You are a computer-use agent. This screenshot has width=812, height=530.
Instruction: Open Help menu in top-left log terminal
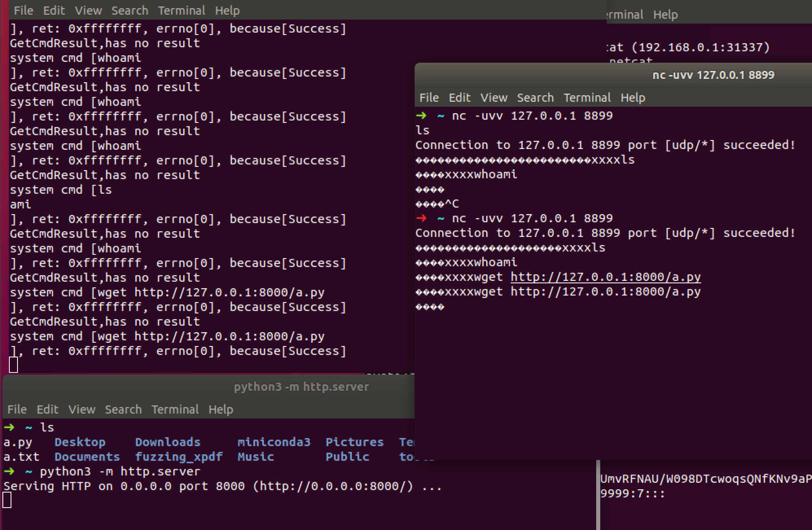(x=227, y=11)
